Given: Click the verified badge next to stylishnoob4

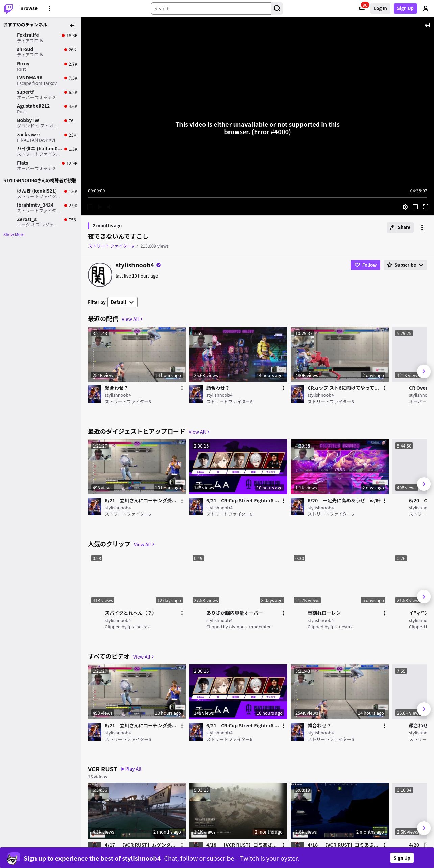Looking at the screenshot, I should click(x=159, y=265).
